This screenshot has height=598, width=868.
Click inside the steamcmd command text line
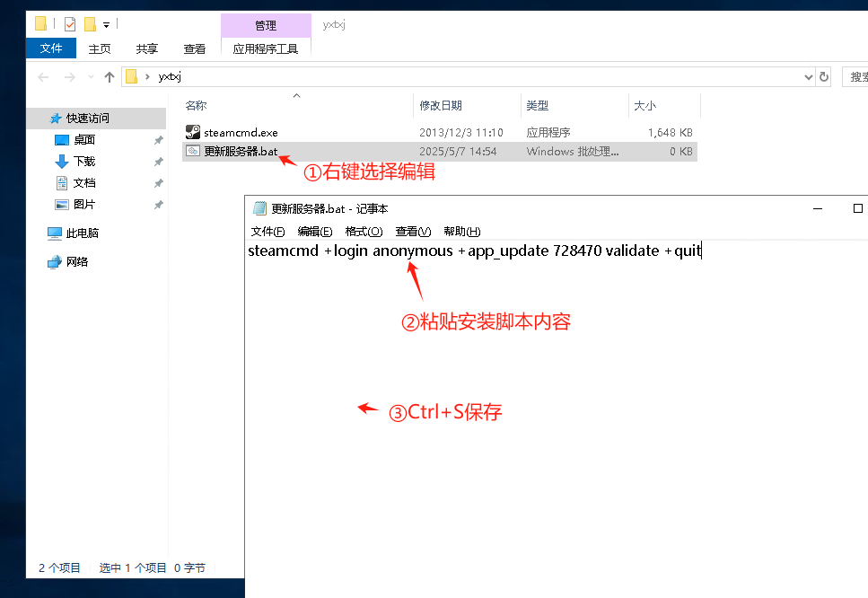475,251
